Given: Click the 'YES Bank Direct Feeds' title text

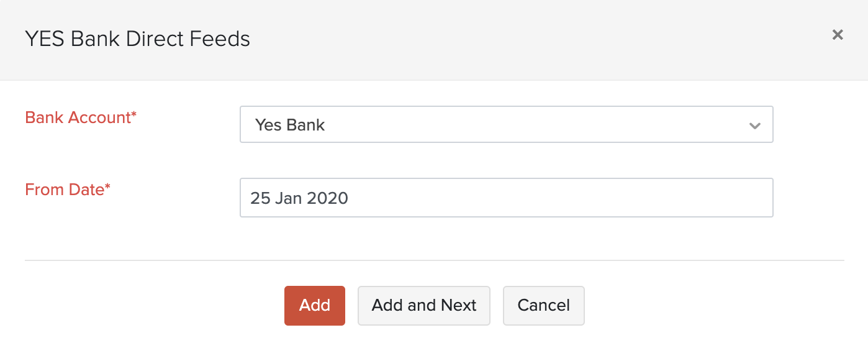Looking at the screenshot, I should (137, 39).
